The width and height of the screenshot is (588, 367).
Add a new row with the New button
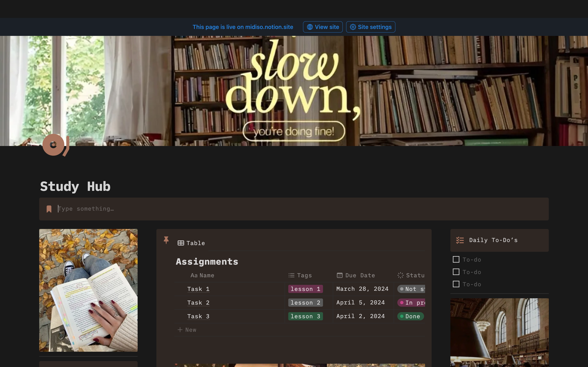pyautogui.click(x=187, y=330)
